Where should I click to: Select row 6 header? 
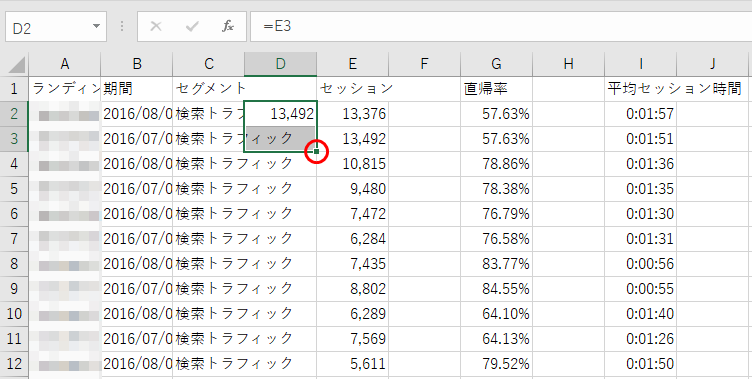(14, 213)
